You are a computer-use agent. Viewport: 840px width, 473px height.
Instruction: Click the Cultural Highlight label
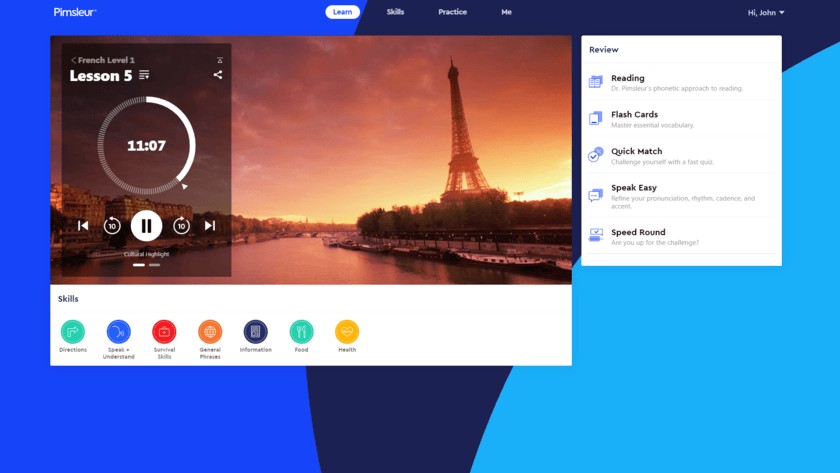pos(146,254)
